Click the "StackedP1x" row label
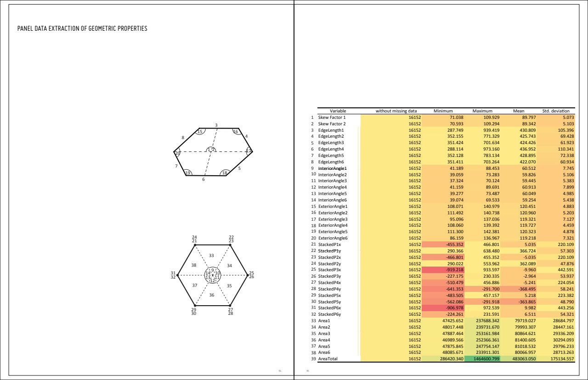This screenshot has width=588, height=380. click(329, 245)
